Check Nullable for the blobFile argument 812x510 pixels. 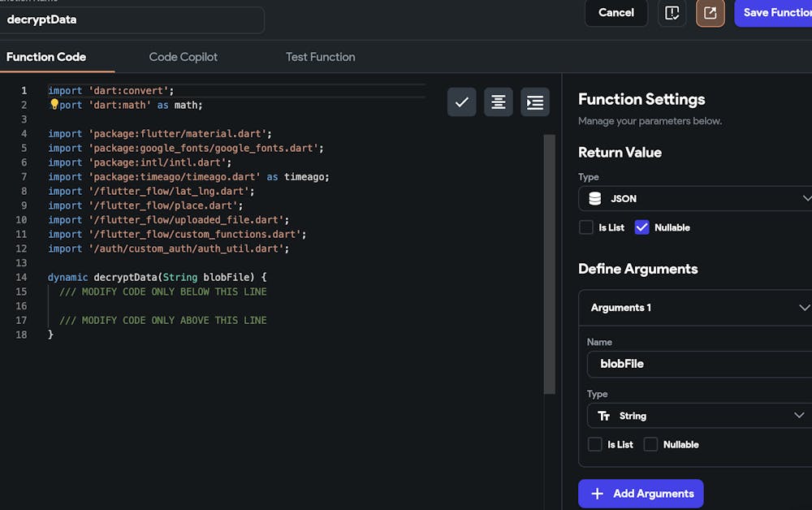coord(650,444)
